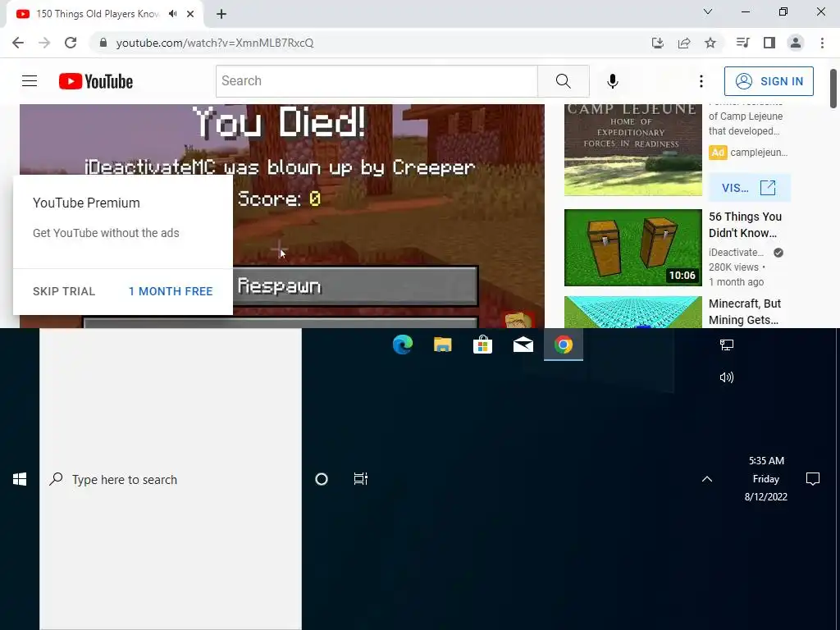Open Cortana circle icon
This screenshot has width=840, height=630.
(322, 479)
